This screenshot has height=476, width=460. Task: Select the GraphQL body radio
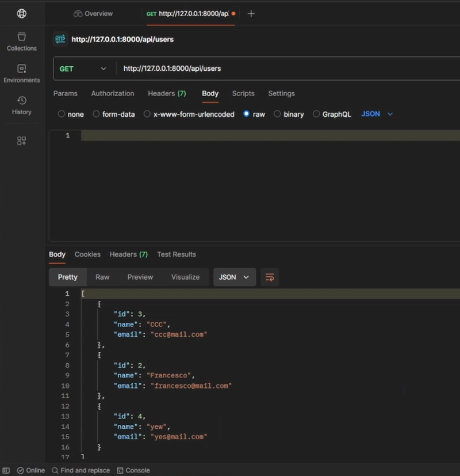click(316, 114)
